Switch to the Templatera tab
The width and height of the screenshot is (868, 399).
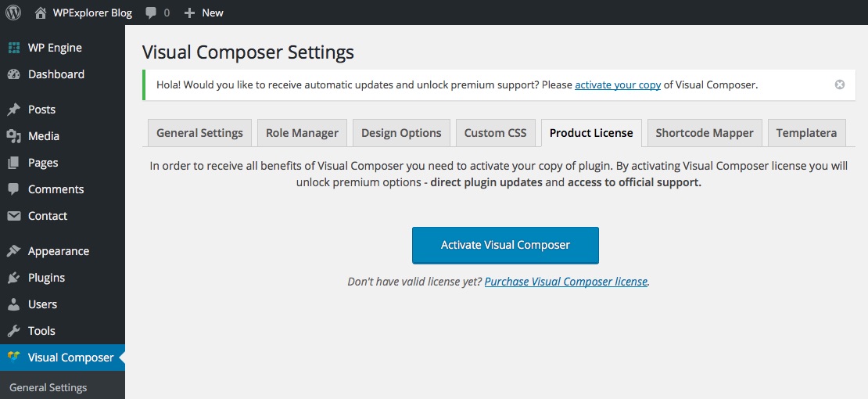coord(806,133)
